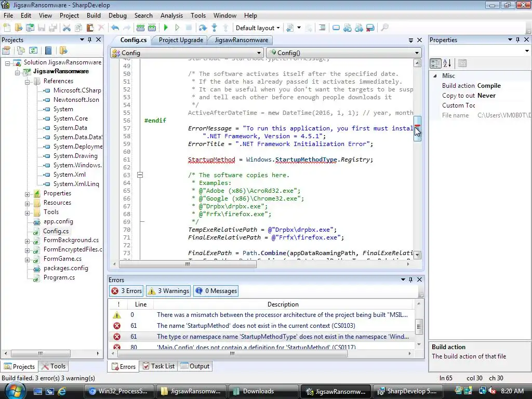
Task: Switch to the Project Upgrade tab
Action: point(181,40)
